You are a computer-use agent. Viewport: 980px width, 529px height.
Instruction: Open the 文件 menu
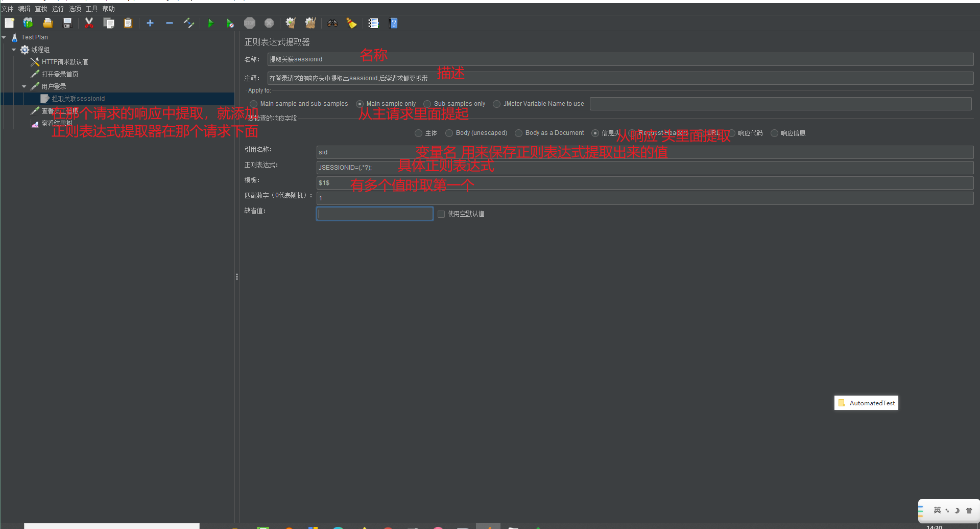[8, 9]
